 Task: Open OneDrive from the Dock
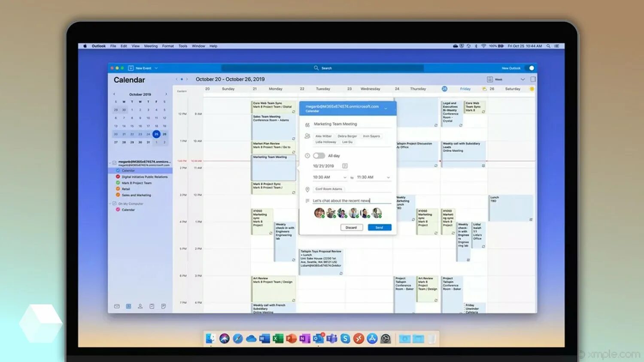[x=251, y=339]
